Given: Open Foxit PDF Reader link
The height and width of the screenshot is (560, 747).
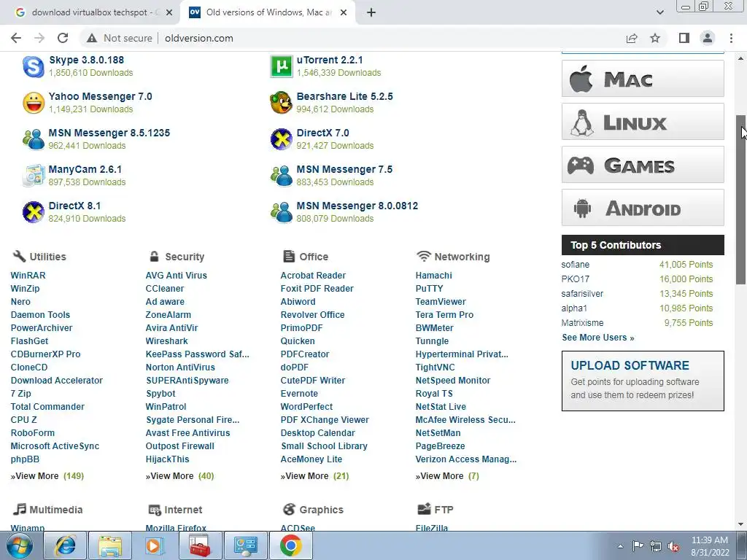Looking at the screenshot, I should (x=317, y=289).
